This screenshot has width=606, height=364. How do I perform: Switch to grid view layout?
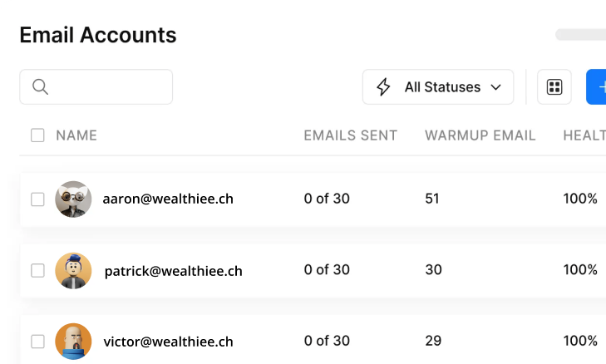pyautogui.click(x=554, y=87)
